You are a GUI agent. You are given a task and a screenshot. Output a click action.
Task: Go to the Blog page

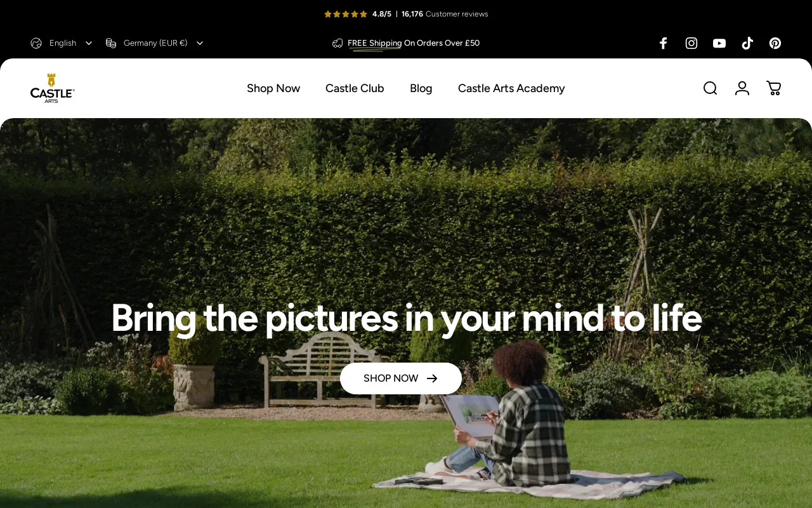[421, 88]
